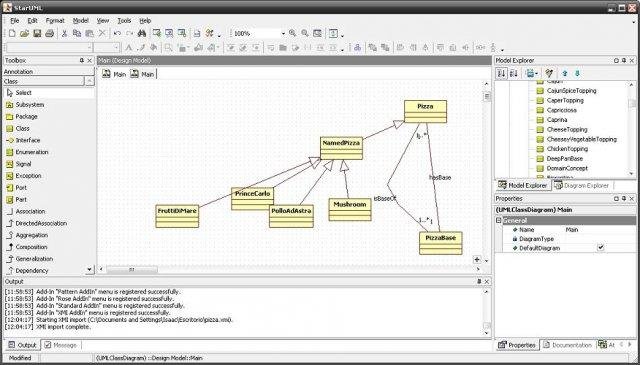640x365 pixels.
Task: Click the Name property value Main
Action: tap(572, 229)
